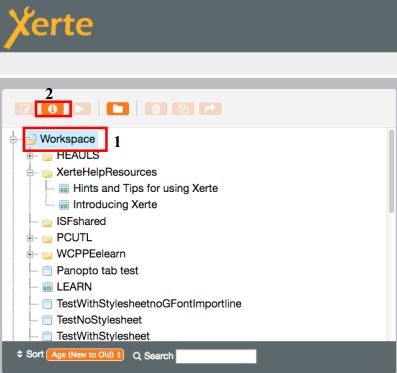Select the Panopto tab test project
Image resolution: width=397 pixels, height=373 pixels.
click(97, 270)
